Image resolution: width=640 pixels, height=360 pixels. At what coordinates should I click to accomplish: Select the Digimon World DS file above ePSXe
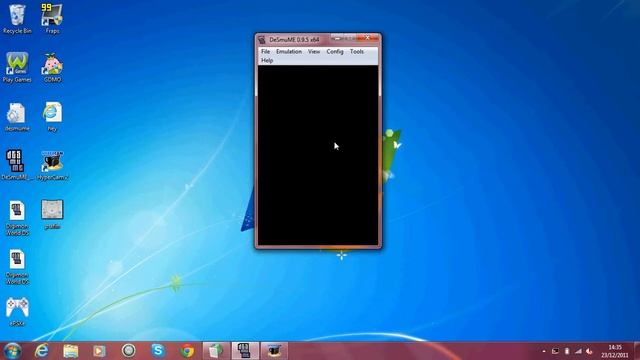click(x=17, y=267)
